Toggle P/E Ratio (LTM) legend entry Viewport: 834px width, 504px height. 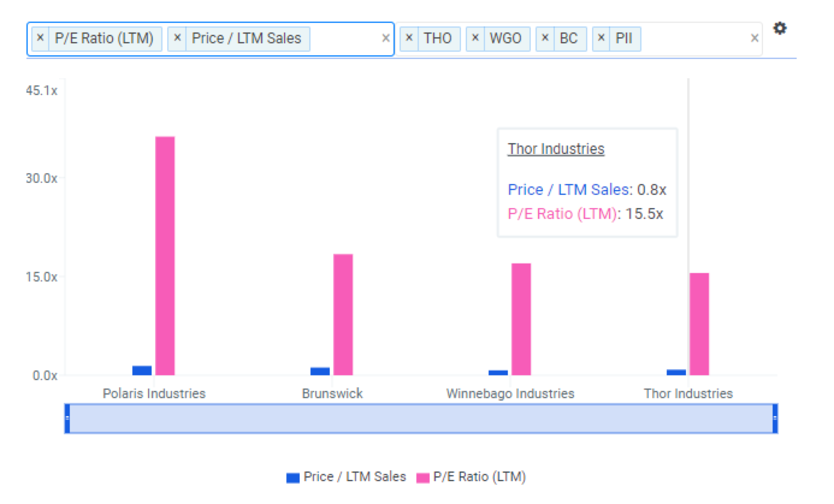(x=472, y=477)
